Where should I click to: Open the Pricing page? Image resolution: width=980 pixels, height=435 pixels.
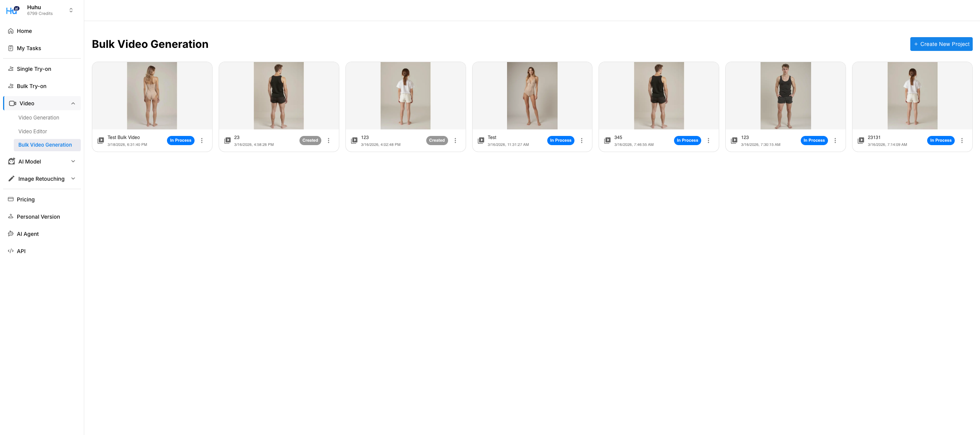[x=42, y=200]
